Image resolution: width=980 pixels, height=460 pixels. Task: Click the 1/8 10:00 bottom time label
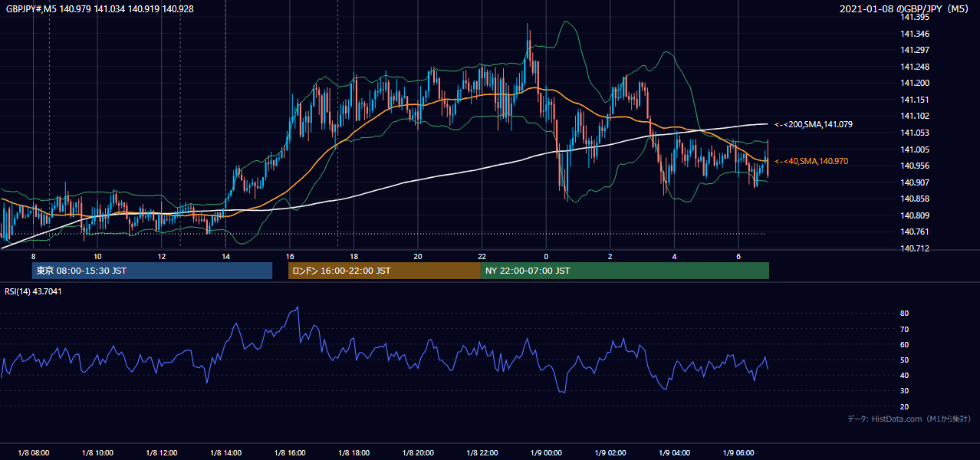coord(97,453)
